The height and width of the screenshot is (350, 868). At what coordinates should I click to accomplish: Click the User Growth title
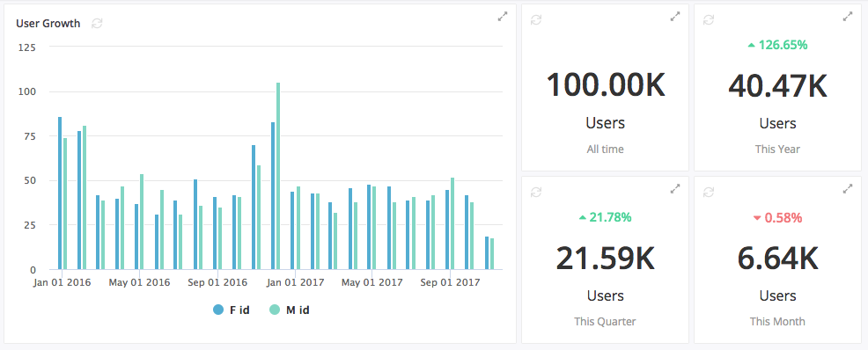[48, 23]
